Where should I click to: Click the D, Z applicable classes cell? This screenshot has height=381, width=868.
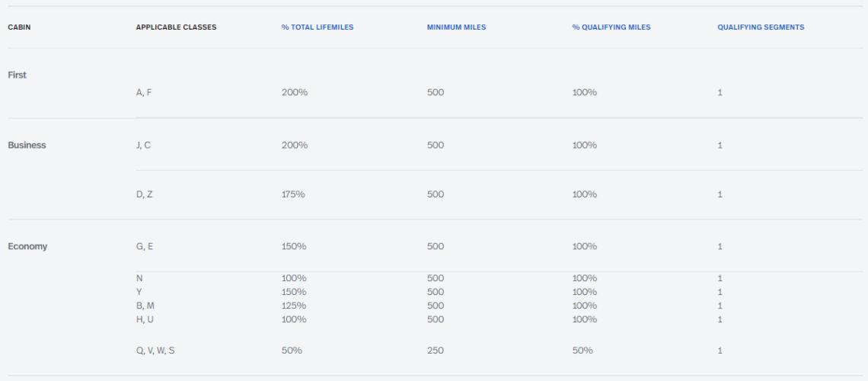click(144, 194)
